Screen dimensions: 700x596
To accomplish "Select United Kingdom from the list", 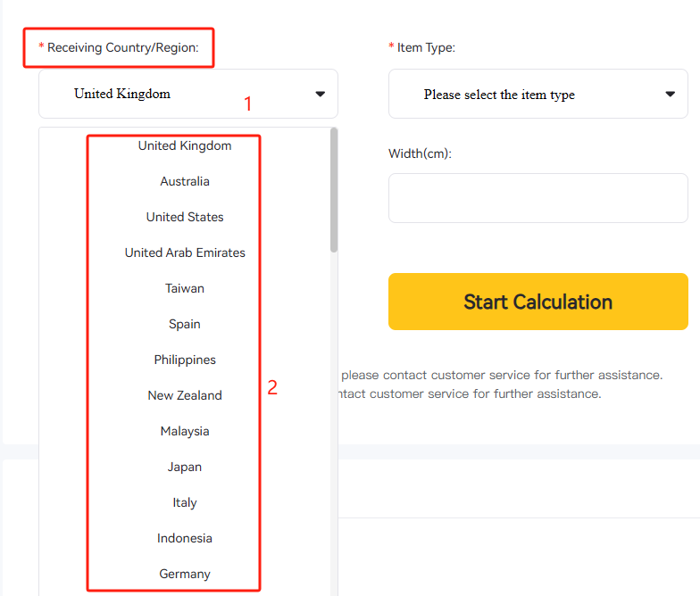I will click(185, 145).
